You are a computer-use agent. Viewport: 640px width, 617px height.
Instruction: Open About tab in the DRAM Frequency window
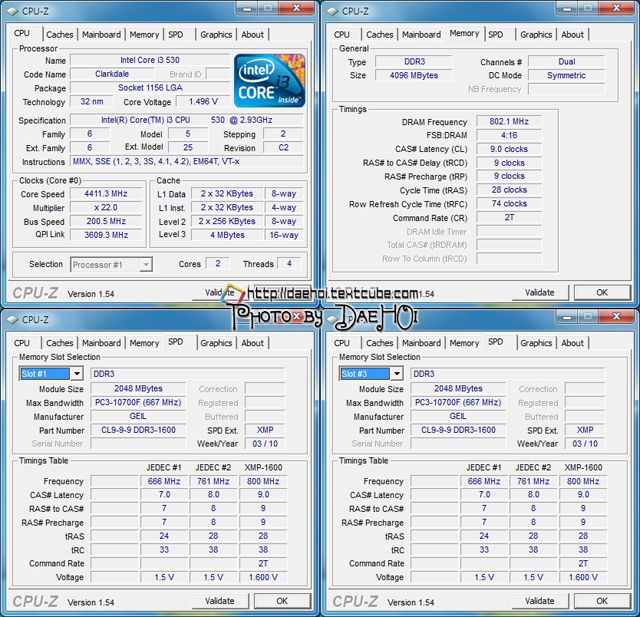tap(572, 35)
